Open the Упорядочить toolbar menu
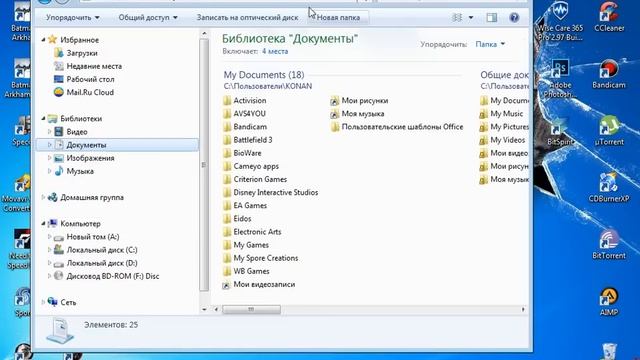Screen dimensions: 640x360 click(x=72, y=18)
